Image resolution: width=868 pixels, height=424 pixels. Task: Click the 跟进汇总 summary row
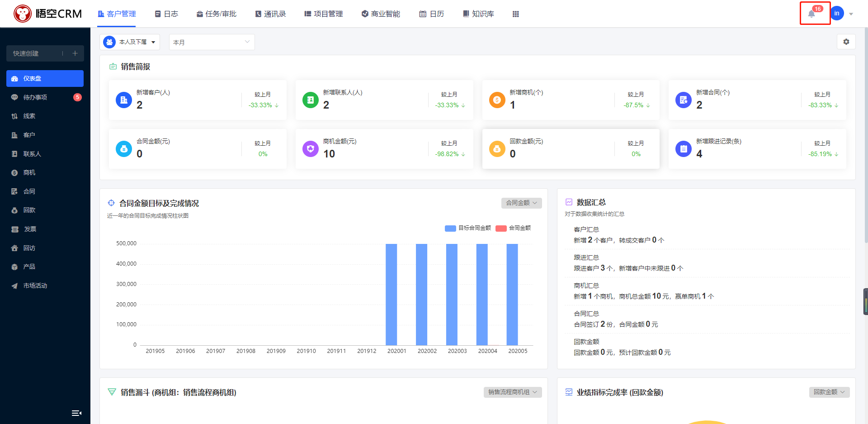click(708, 263)
